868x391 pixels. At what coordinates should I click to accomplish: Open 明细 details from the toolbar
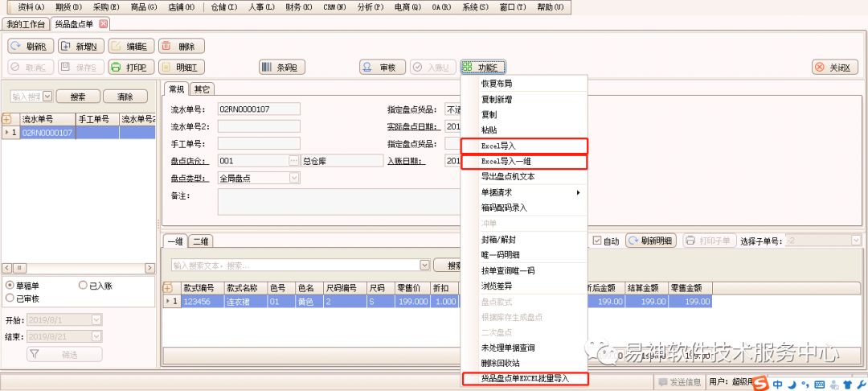(x=181, y=68)
